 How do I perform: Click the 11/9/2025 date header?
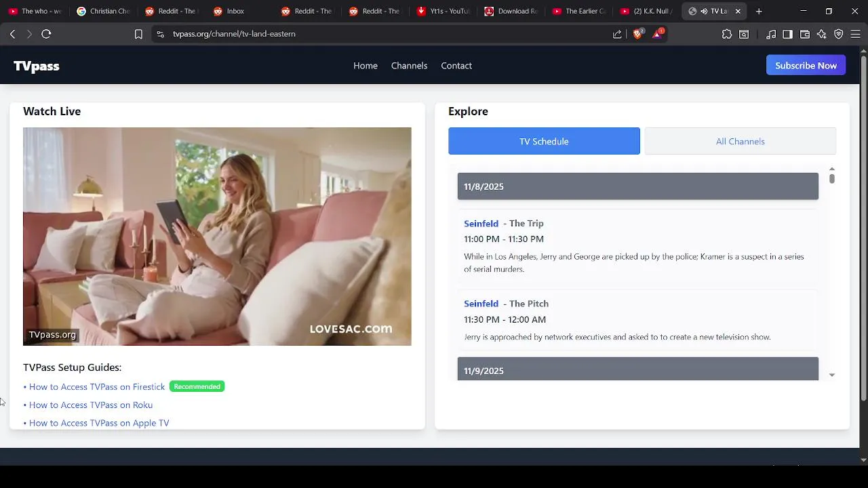click(638, 369)
